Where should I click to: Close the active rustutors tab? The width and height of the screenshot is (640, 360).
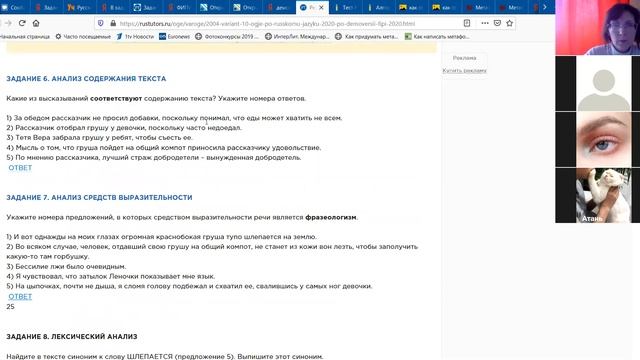(x=321, y=7)
